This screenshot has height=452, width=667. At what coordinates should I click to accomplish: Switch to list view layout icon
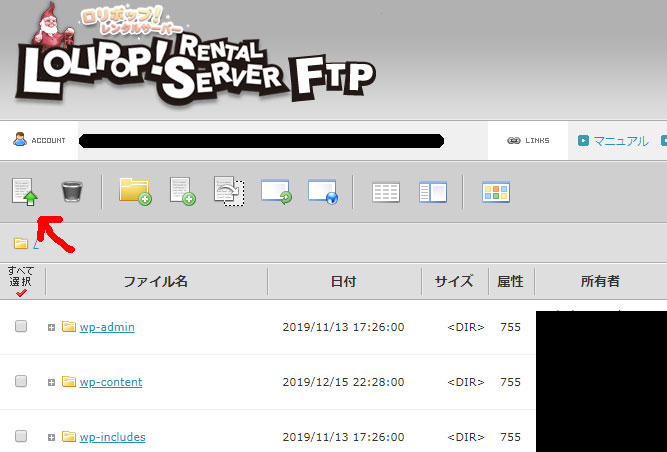386,192
